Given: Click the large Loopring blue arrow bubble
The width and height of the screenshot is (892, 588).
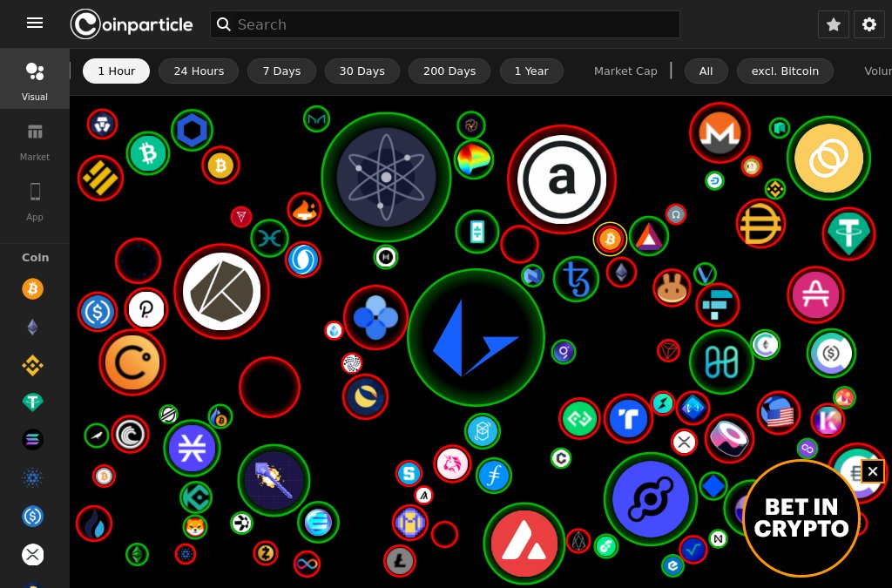Looking at the screenshot, I should coord(476,338).
